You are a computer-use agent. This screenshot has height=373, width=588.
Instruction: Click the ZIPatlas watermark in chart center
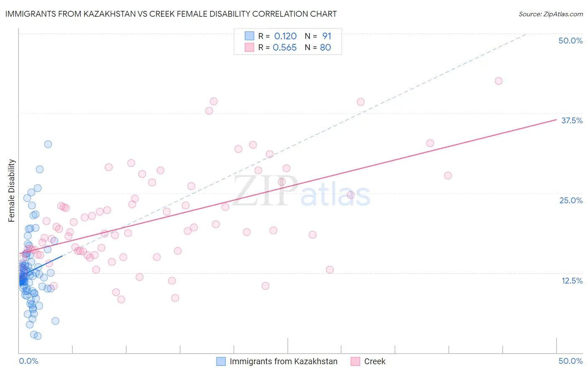click(x=302, y=192)
